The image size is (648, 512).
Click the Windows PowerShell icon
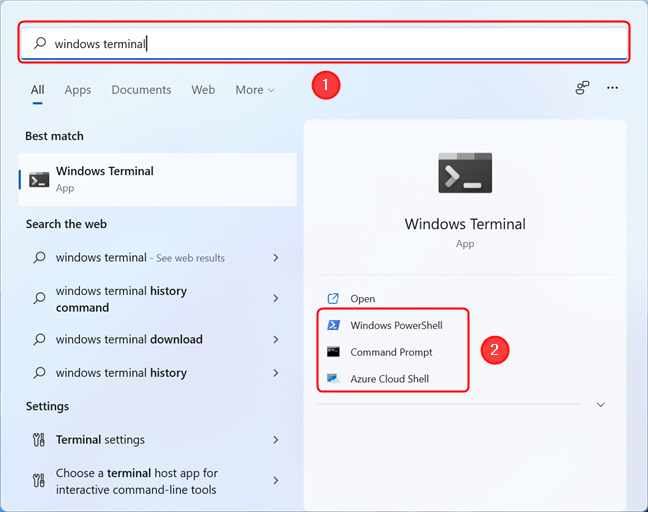click(x=333, y=325)
